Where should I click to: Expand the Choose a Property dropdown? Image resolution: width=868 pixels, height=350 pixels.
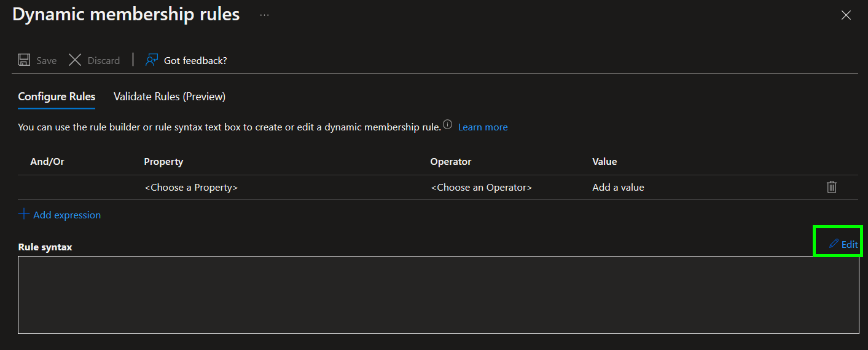pos(190,187)
